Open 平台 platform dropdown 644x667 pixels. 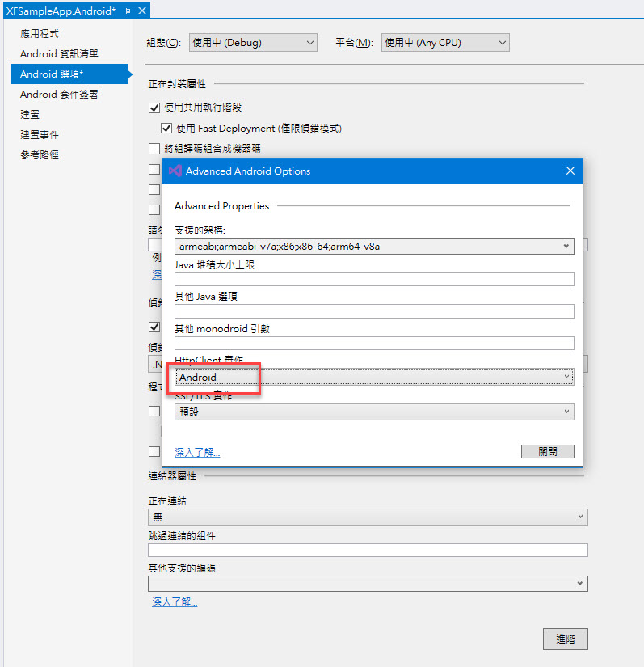tap(445, 43)
